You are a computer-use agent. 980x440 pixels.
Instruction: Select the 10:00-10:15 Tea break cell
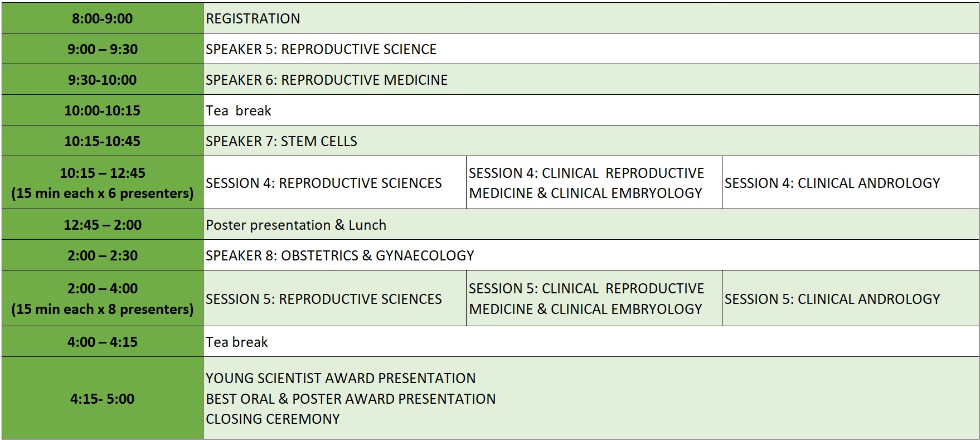click(x=239, y=110)
